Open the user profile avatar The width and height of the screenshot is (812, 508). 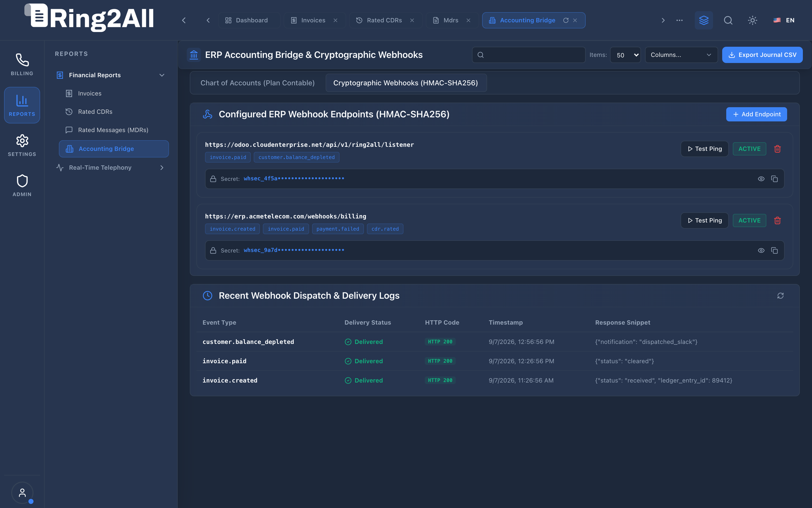22,493
